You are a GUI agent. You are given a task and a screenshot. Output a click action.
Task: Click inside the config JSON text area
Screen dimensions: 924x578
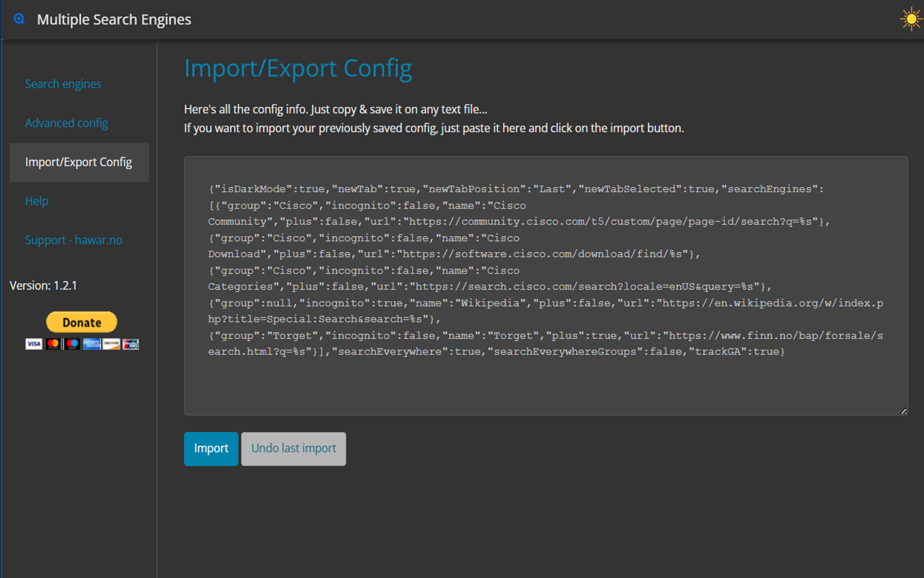(x=545, y=383)
